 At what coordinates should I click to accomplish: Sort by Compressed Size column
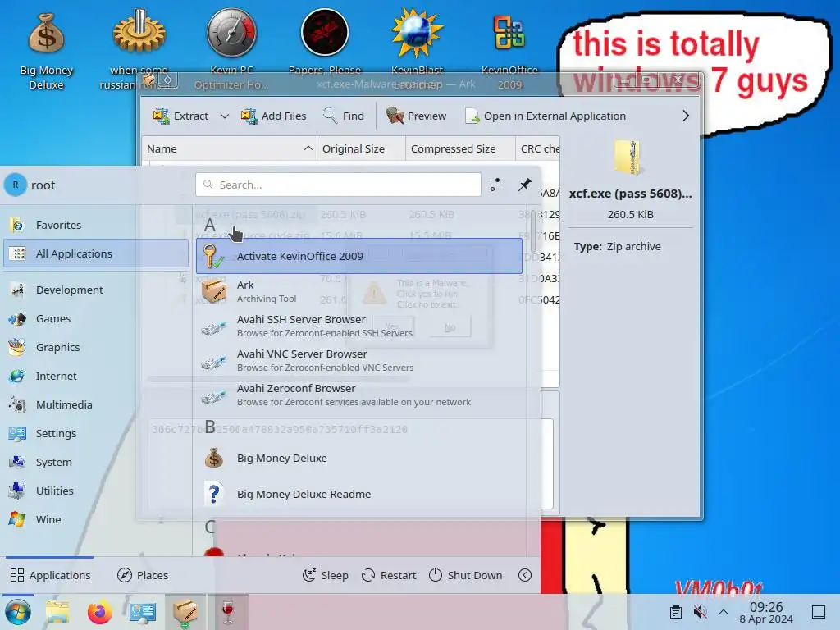(460, 149)
